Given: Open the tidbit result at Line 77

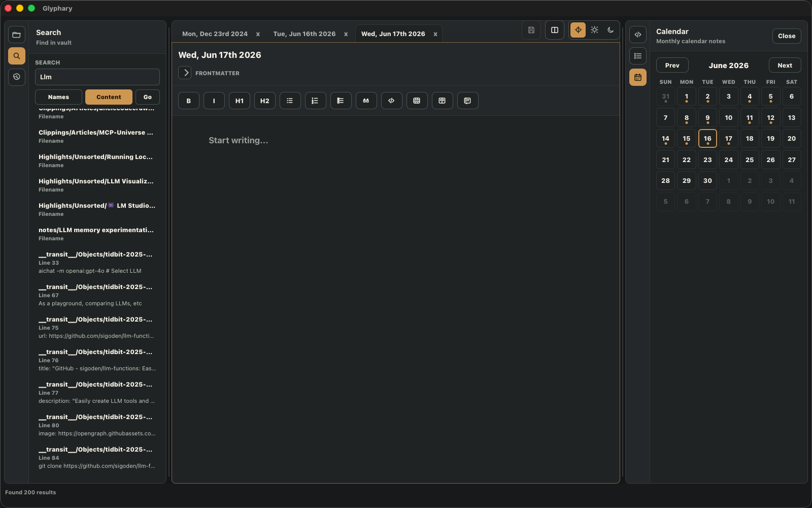Looking at the screenshot, I should [97, 392].
